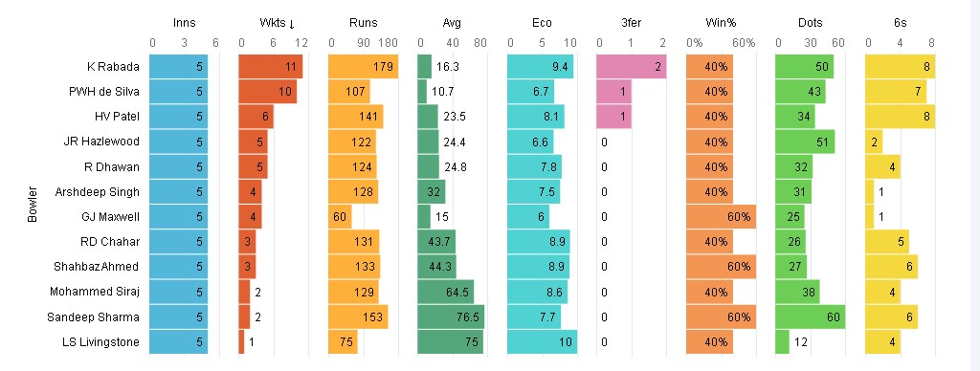Click the JR Hazlewood bowler label
Screen dimensions: 980x371
point(101,142)
